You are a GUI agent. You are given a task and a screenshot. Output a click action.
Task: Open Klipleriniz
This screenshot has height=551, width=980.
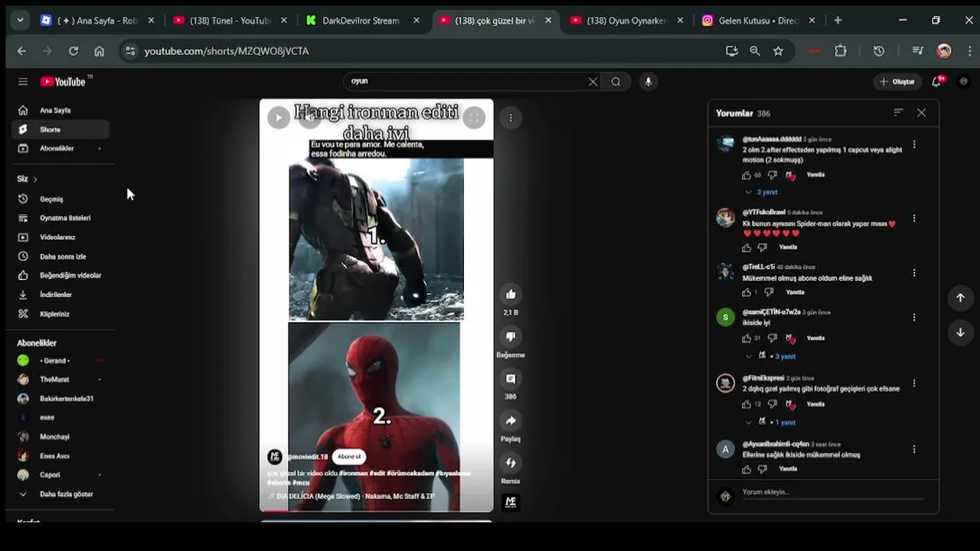(60, 314)
